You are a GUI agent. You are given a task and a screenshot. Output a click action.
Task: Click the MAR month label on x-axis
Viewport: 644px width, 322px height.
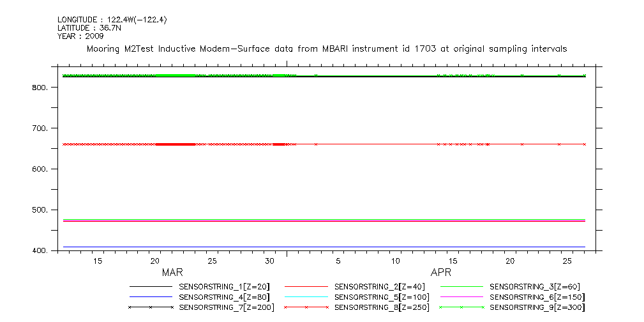(x=172, y=273)
